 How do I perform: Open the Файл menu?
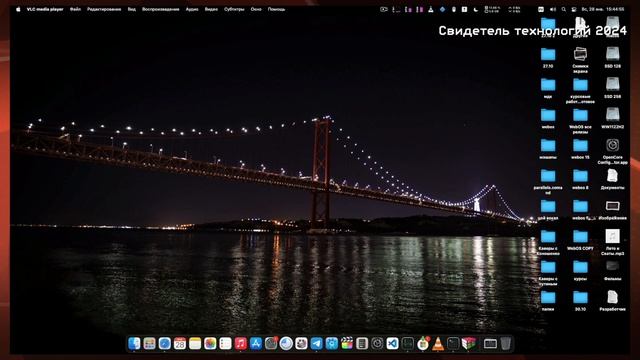coord(75,9)
